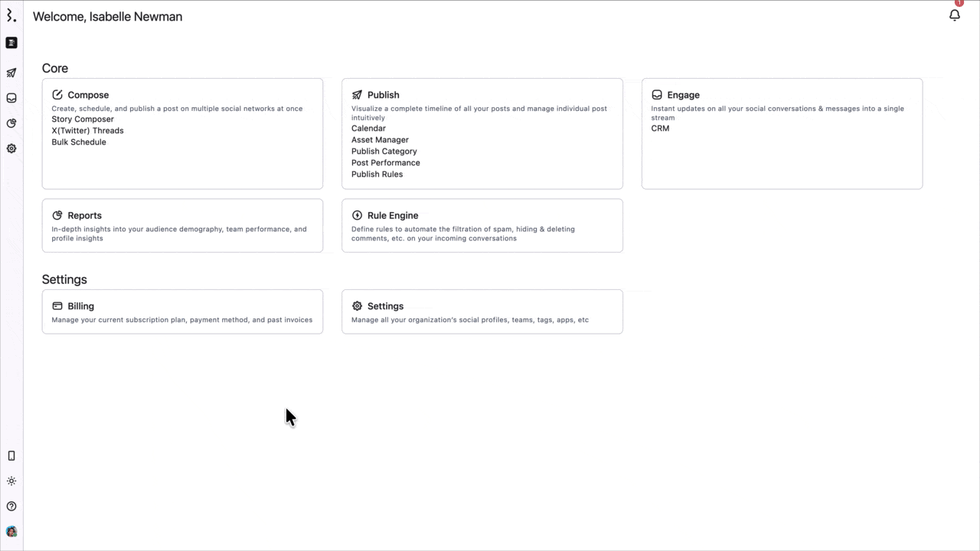Open X(Twitter) Threads
980x551 pixels.
point(87,131)
